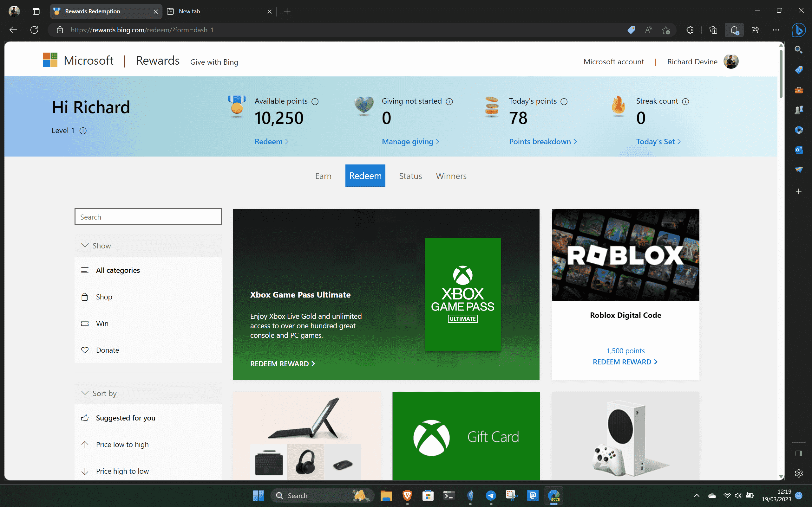Enable the Donate category filter

[x=107, y=349]
